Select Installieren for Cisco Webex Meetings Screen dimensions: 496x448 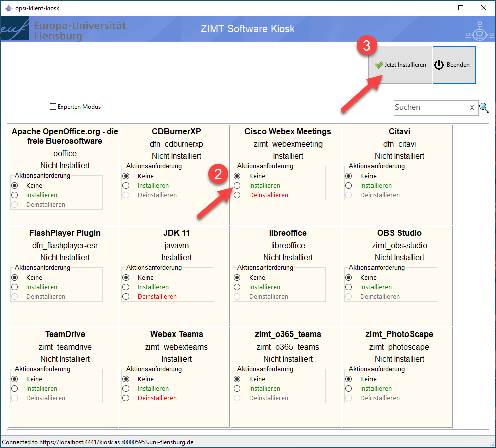237,186
